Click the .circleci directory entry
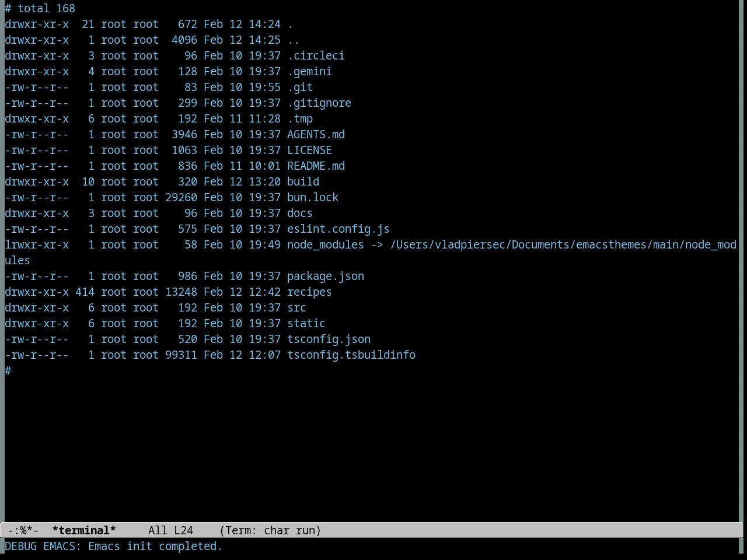747x560 pixels. pyautogui.click(x=316, y=55)
